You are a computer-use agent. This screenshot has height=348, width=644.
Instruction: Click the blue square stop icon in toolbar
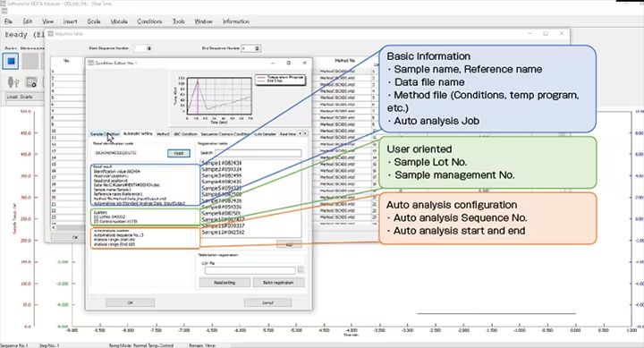click(11, 61)
